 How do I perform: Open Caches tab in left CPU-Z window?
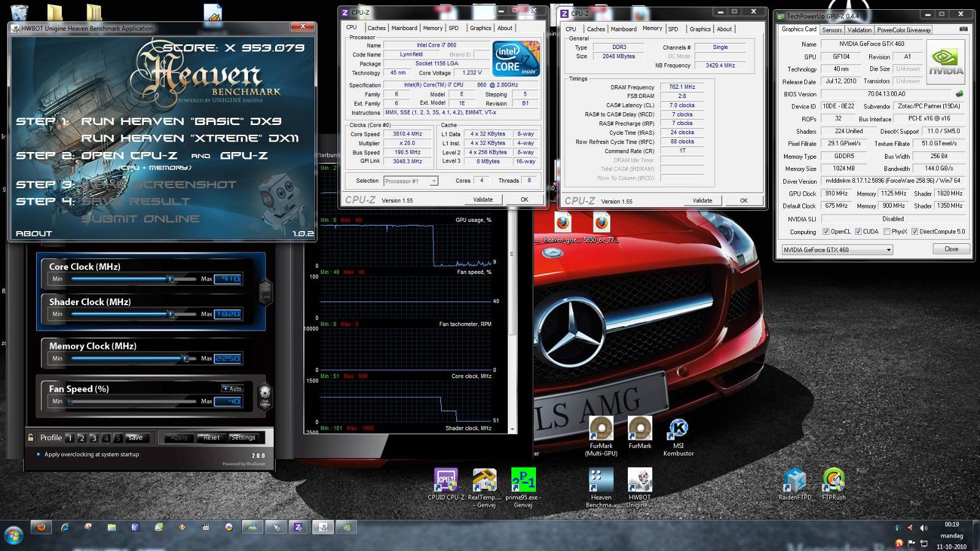point(376,28)
